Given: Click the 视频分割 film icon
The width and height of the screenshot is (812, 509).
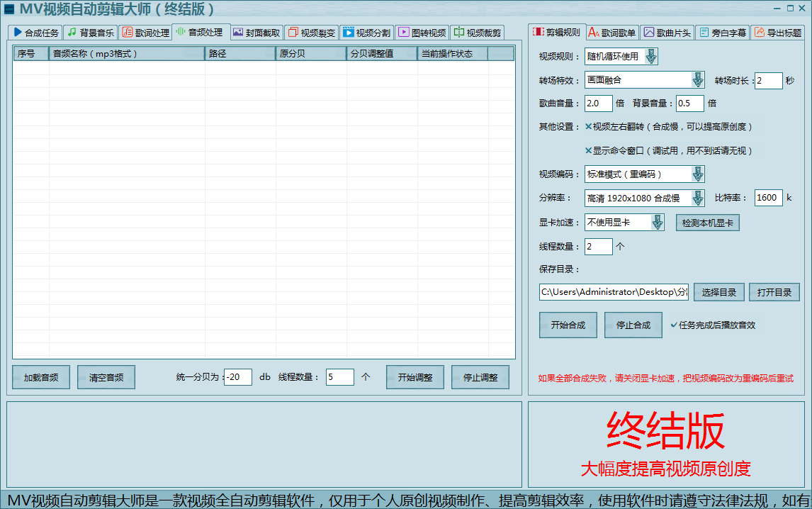Looking at the screenshot, I should 348,32.
